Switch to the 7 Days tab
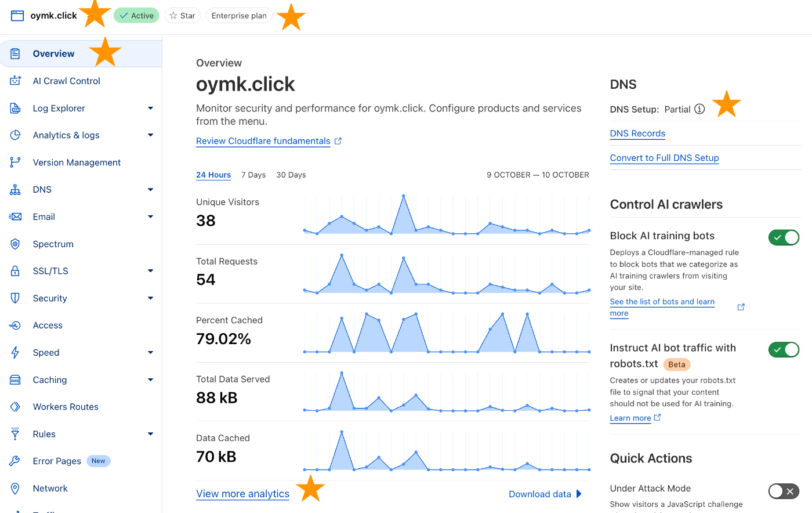The width and height of the screenshot is (812, 513). pyautogui.click(x=253, y=175)
